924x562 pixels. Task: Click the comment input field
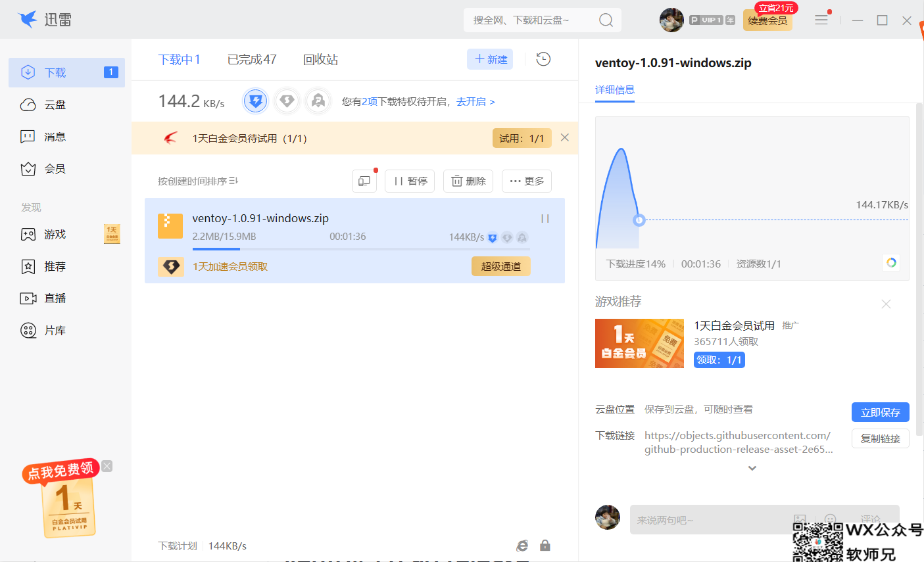coord(764,519)
